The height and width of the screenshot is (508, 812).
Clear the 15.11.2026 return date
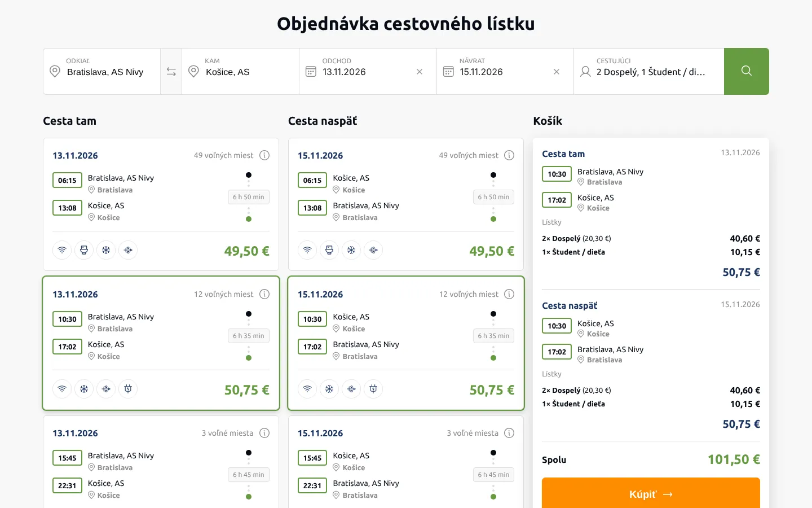click(557, 72)
